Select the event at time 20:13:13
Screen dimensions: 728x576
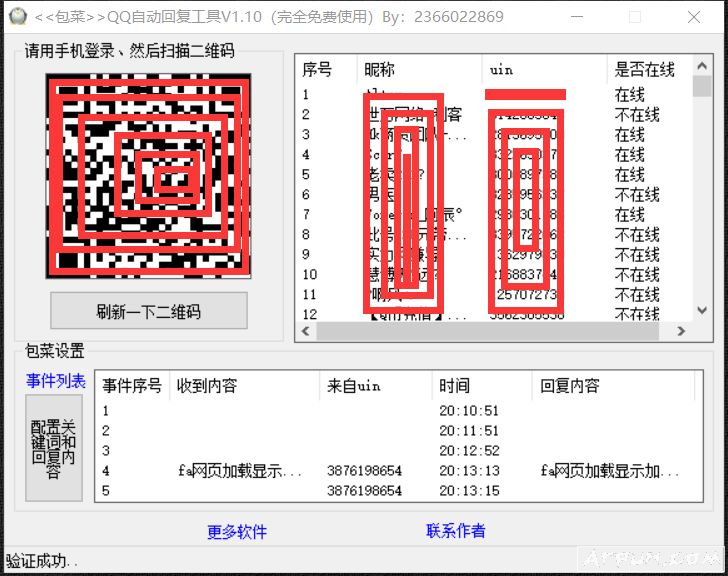pos(469,470)
